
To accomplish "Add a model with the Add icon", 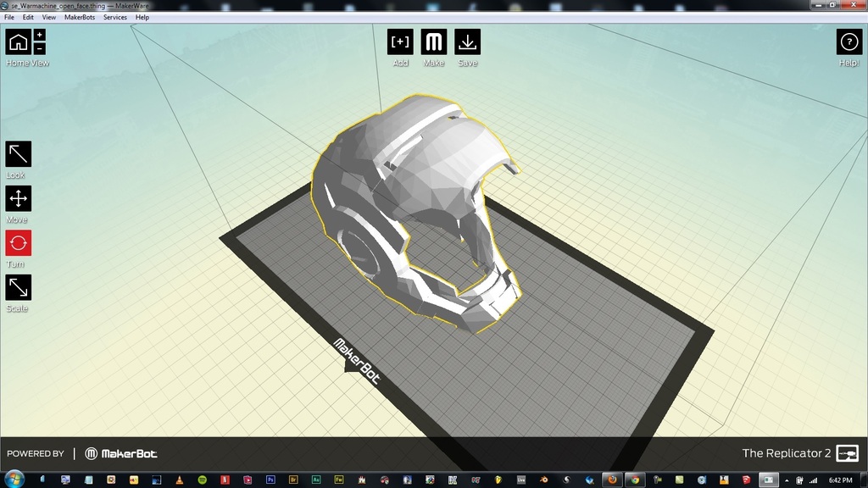I will (400, 42).
